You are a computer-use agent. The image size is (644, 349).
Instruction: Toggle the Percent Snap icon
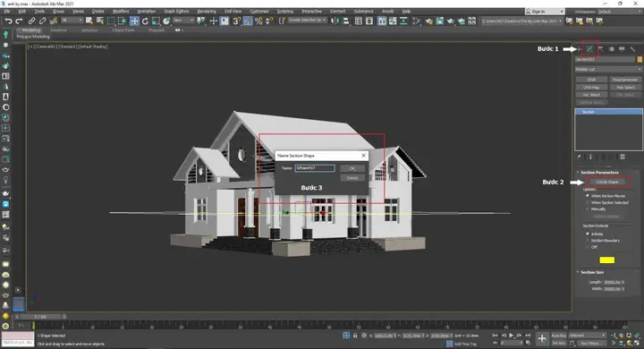point(258,21)
